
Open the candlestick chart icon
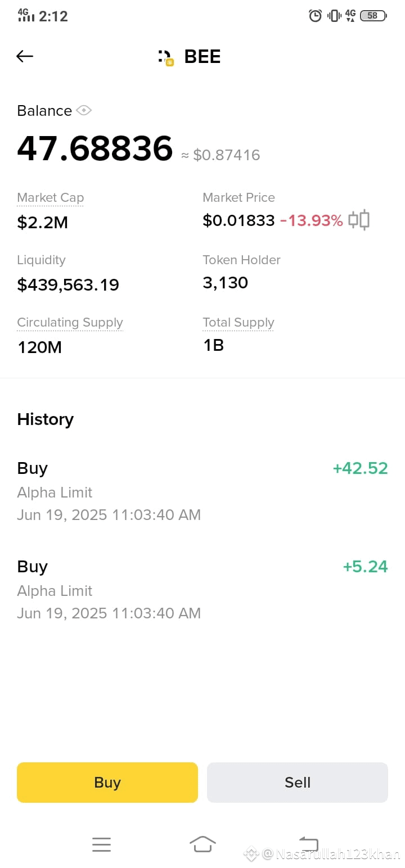pos(359,220)
